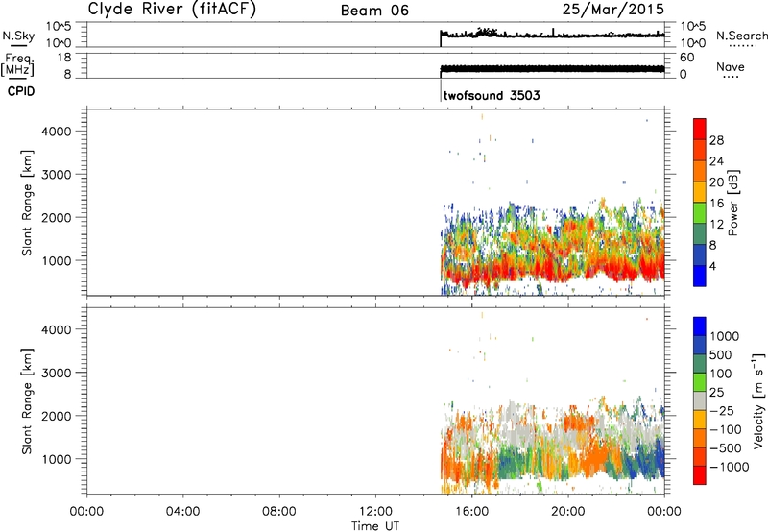The height and width of the screenshot is (532, 768).
Task: Click the "28" label on the Power scale
Action: [716, 140]
